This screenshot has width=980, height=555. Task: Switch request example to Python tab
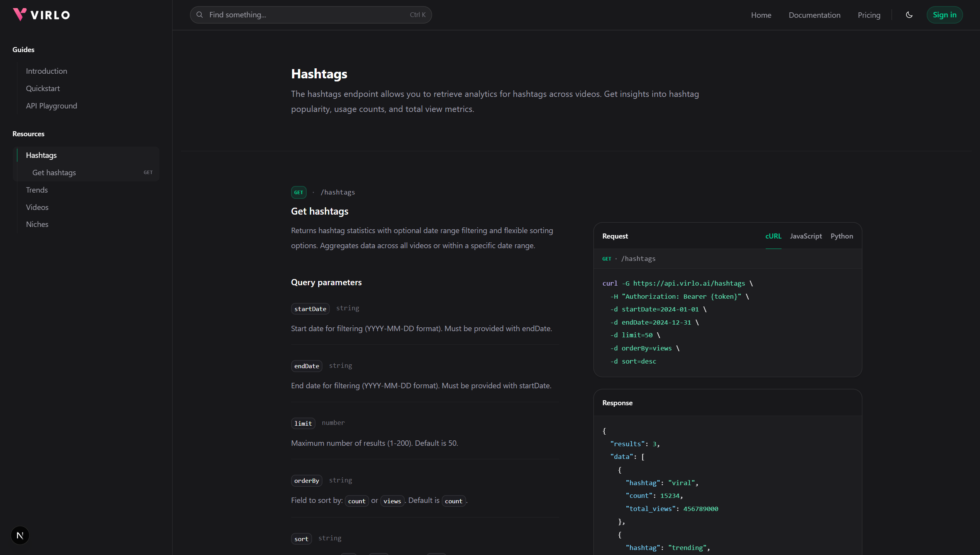841,236
